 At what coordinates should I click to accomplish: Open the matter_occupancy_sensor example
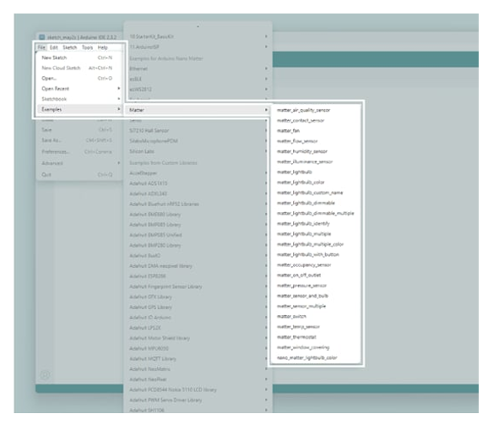click(317, 264)
